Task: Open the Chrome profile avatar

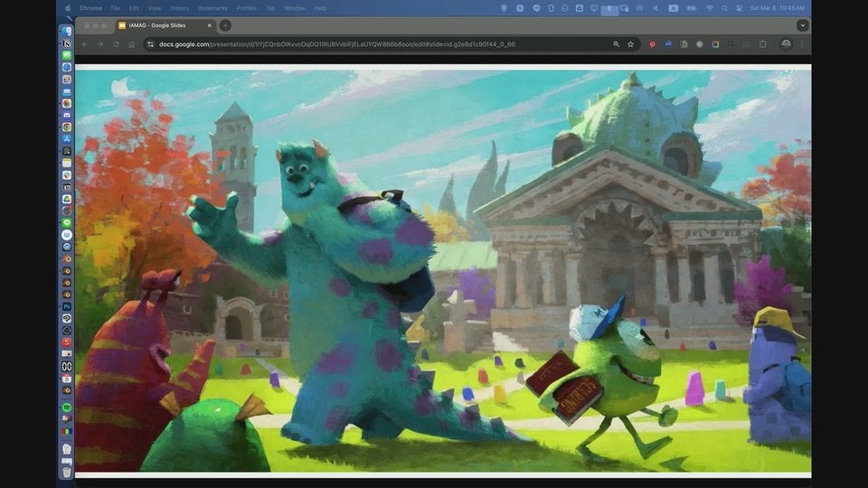Action: 786,44
